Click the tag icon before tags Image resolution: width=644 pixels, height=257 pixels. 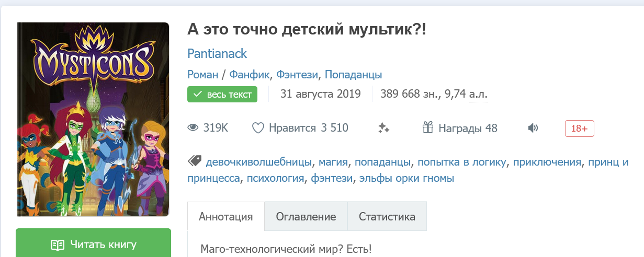[x=195, y=161]
